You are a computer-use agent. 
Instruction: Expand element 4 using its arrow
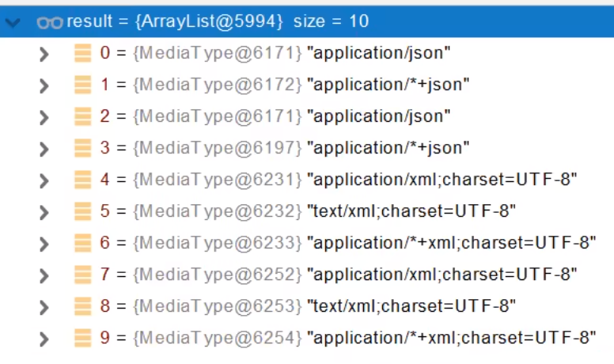[44, 180]
